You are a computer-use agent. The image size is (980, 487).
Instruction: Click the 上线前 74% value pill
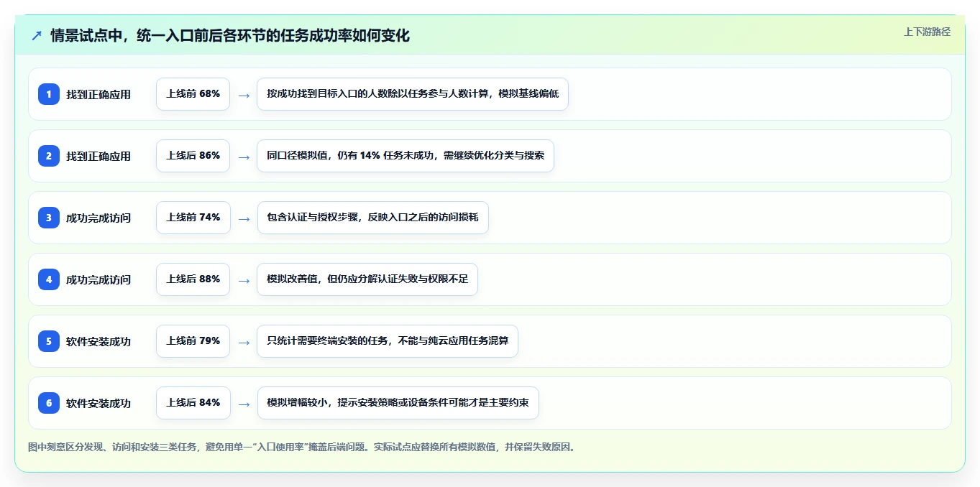(193, 218)
